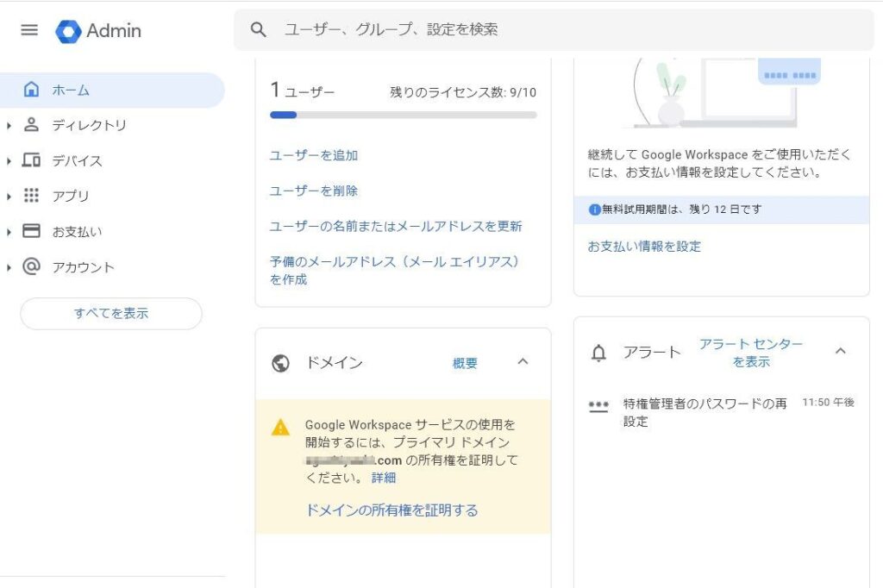Click the yellow warning triangle icon
This screenshot has width=883, height=588.
point(281,428)
